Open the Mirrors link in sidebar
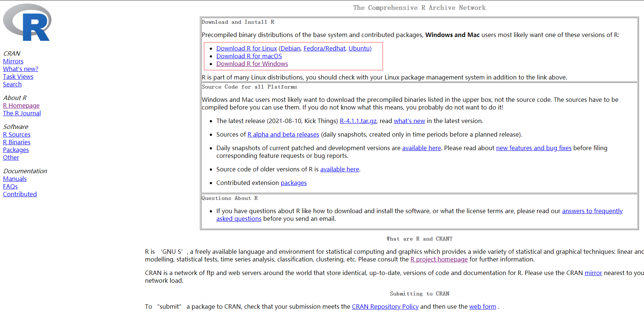The width and height of the screenshot is (644, 312). (x=13, y=61)
